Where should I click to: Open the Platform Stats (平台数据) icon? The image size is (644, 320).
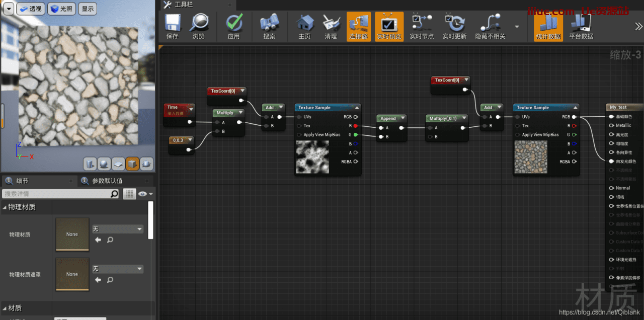581,27
